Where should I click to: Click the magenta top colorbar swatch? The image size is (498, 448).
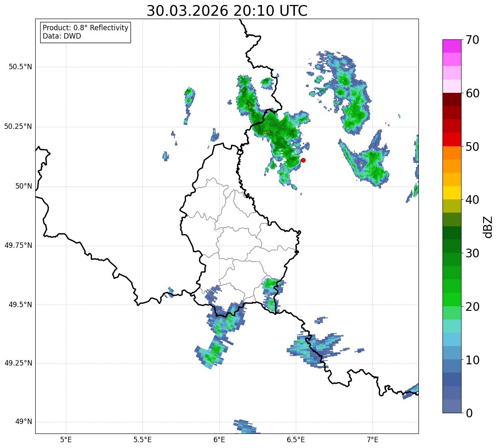pos(452,46)
